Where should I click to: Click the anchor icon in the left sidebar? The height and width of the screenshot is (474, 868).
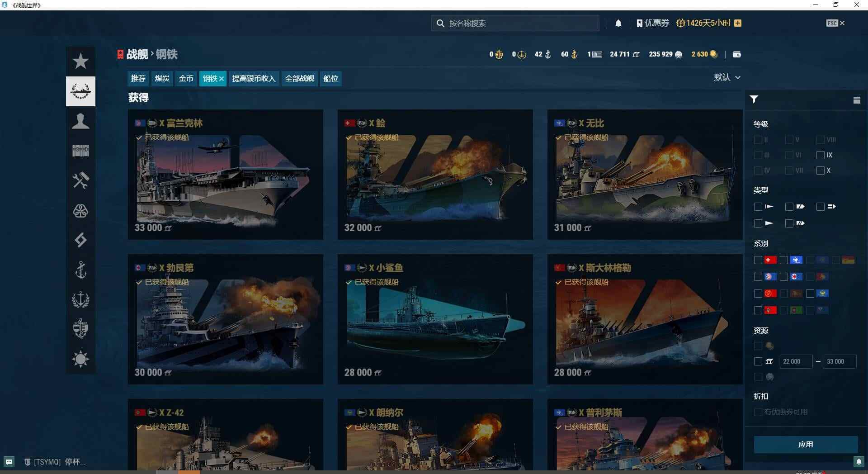(80, 270)
